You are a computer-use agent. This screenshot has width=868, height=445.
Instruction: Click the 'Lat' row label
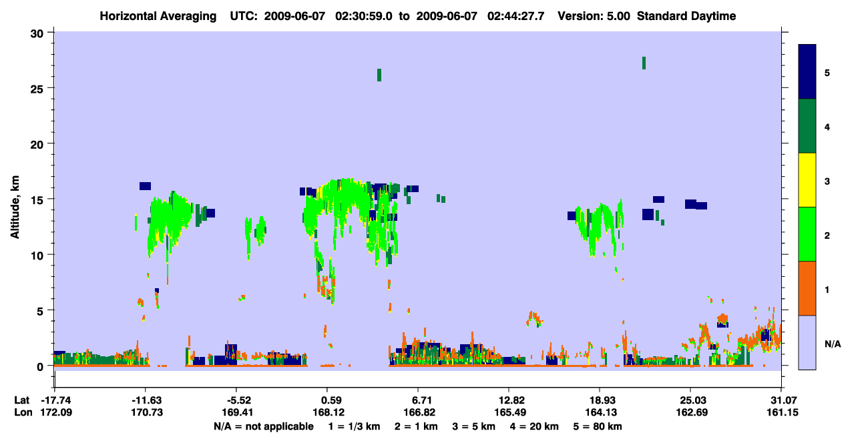coord(22,400)
